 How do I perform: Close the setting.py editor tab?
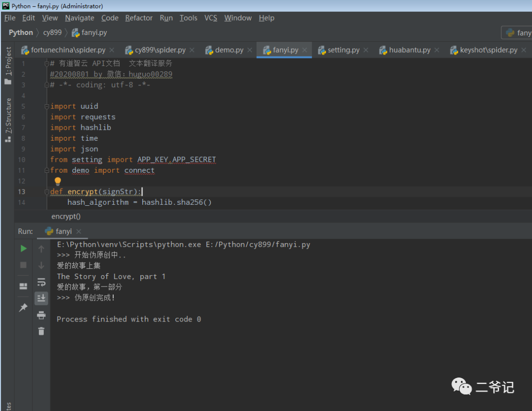[x=366, y=50]
